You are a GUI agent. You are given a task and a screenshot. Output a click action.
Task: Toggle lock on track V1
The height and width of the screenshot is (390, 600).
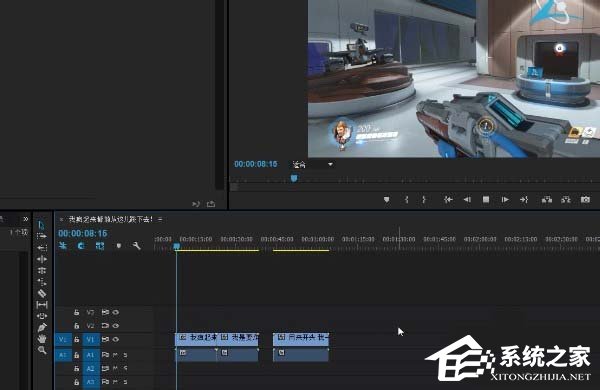(x=77, y=339)
